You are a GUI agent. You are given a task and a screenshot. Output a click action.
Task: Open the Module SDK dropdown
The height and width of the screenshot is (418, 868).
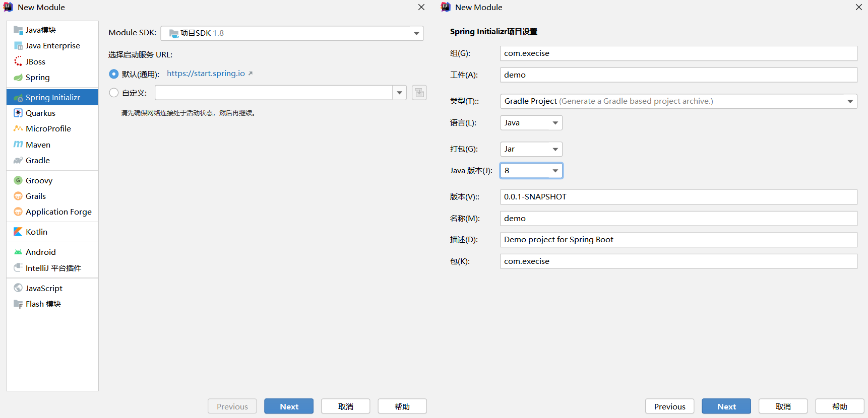click(292, 33)
